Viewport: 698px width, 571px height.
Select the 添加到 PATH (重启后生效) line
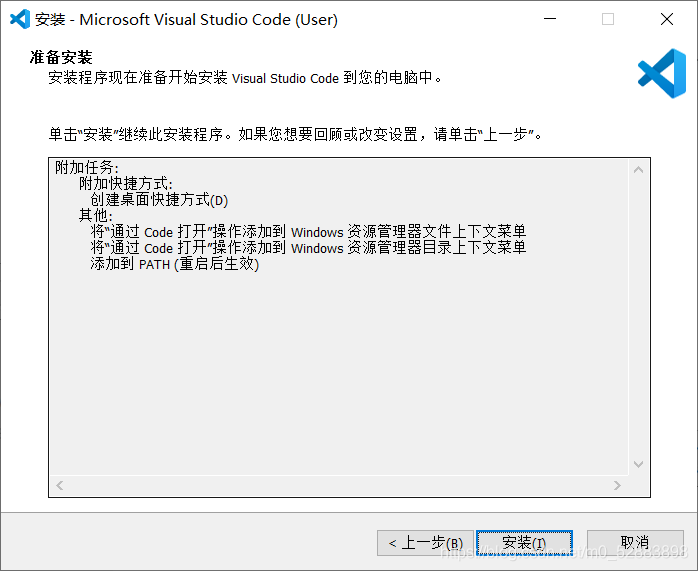click(x=175, y=263)
